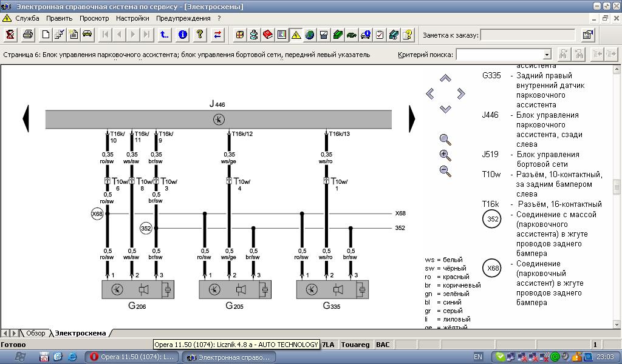Click the Заметка к заказу input field
622x364 pixels.
[528, 35]
